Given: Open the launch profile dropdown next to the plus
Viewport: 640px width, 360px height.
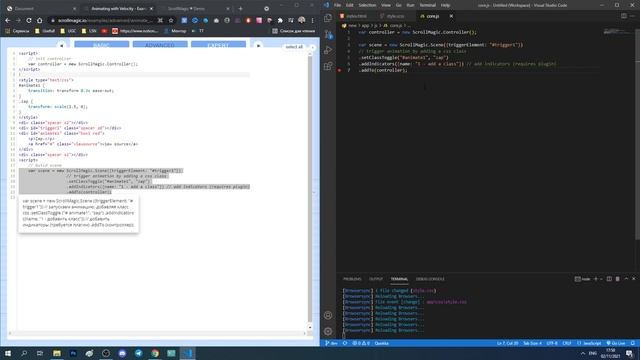Looking at the screenshot, I should coord(601,279).
